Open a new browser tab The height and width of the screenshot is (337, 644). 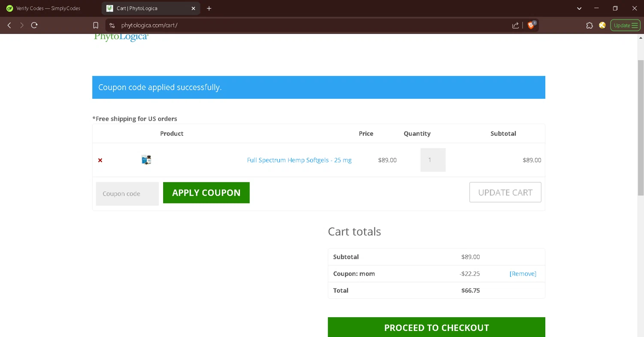coord(209,8)
